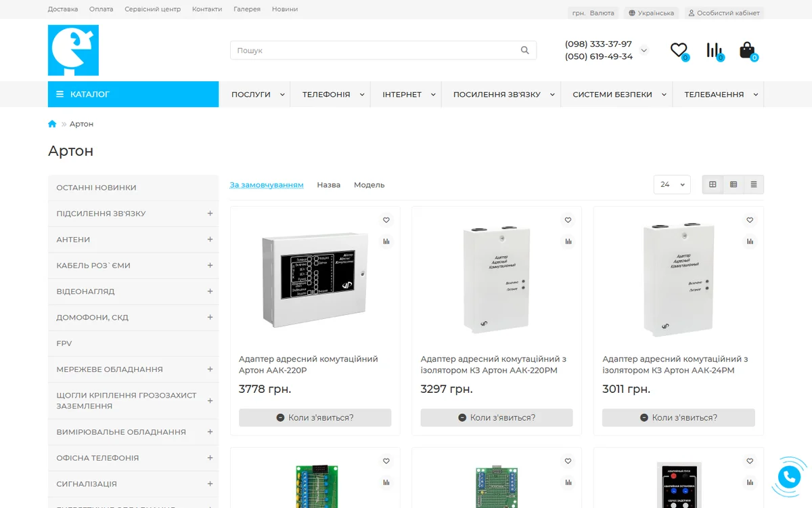Screen dimensions: 812x508
Task: Click the home icon in breadcrumb
Action: tap(52, 124)
